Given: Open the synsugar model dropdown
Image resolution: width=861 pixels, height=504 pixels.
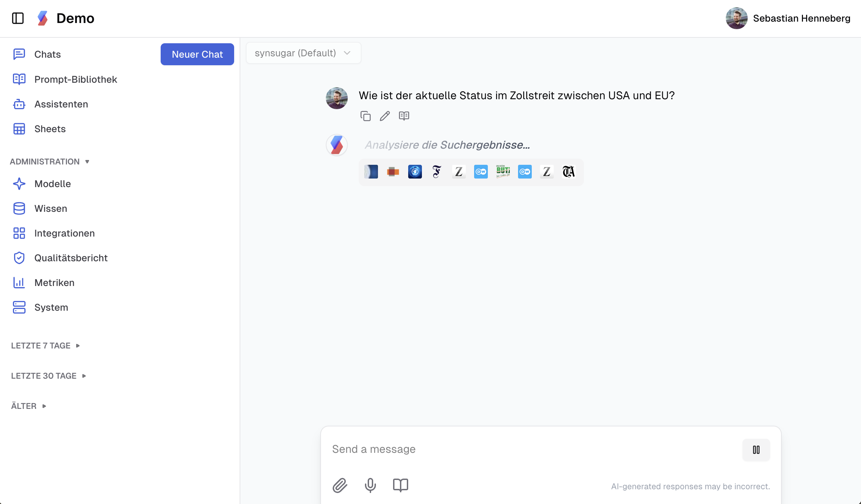Looking at the screenshot, I should click(303, 53).
